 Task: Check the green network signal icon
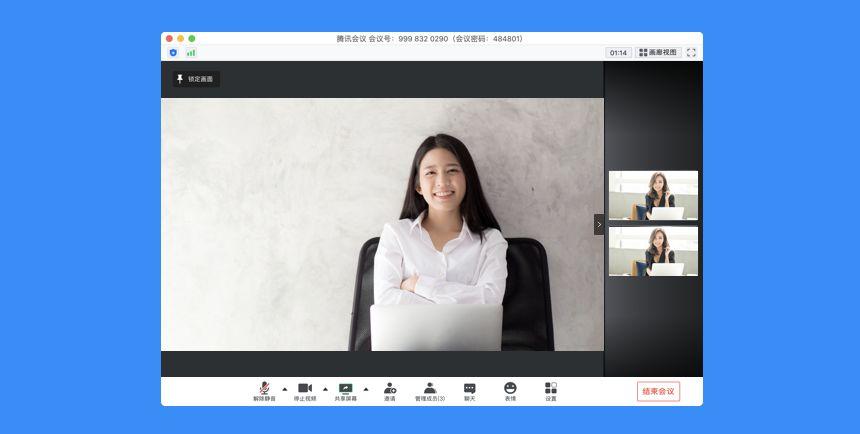click(191, 53)
